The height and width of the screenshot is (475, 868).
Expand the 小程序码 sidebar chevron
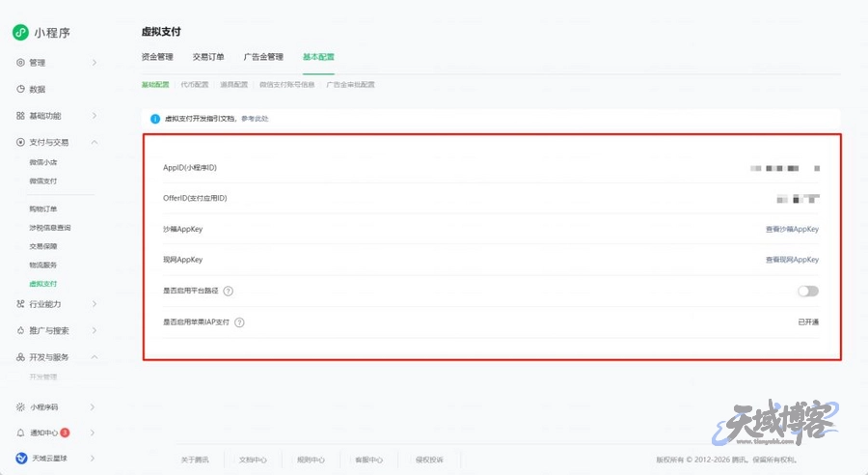[93, 406]
